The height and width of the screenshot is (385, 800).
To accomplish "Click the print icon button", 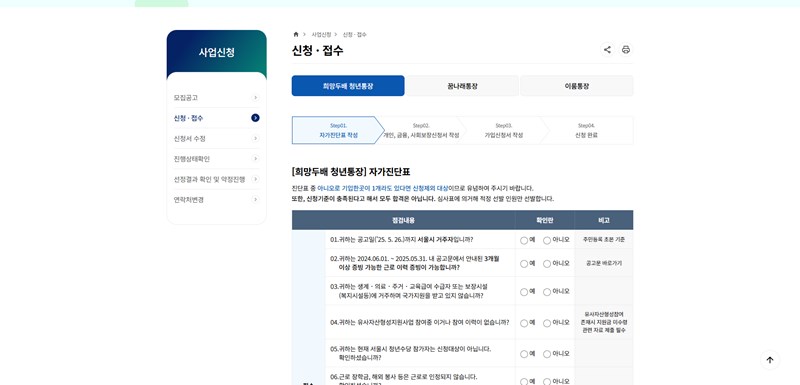I will pos(626,49).
